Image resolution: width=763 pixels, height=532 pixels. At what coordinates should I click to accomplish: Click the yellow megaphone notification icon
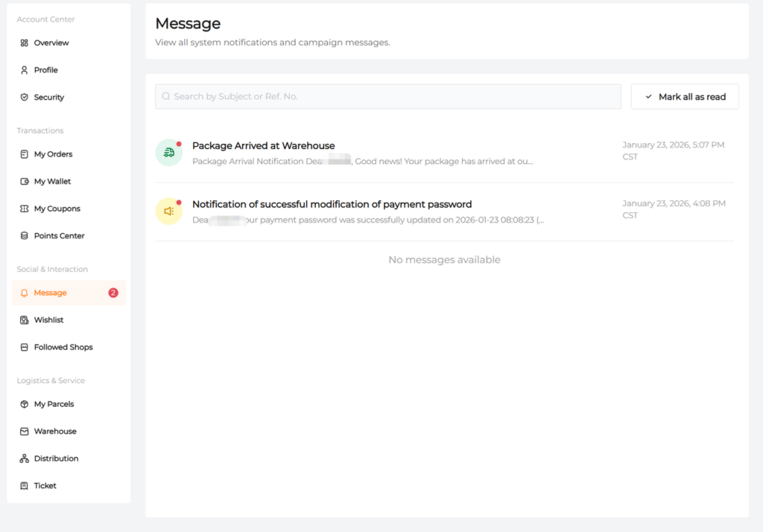[168, 211]
